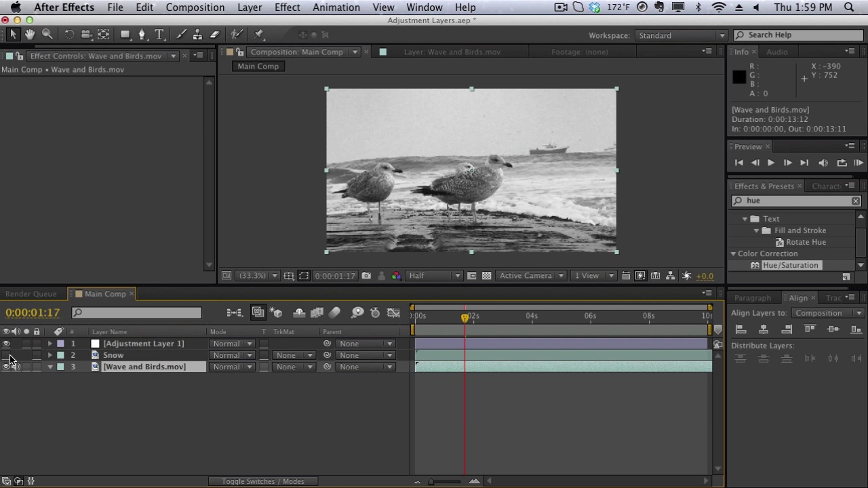The height and width of the screenshot is (488, 868).
Task: Select the Rotation tool
Action: pos(69,35)
